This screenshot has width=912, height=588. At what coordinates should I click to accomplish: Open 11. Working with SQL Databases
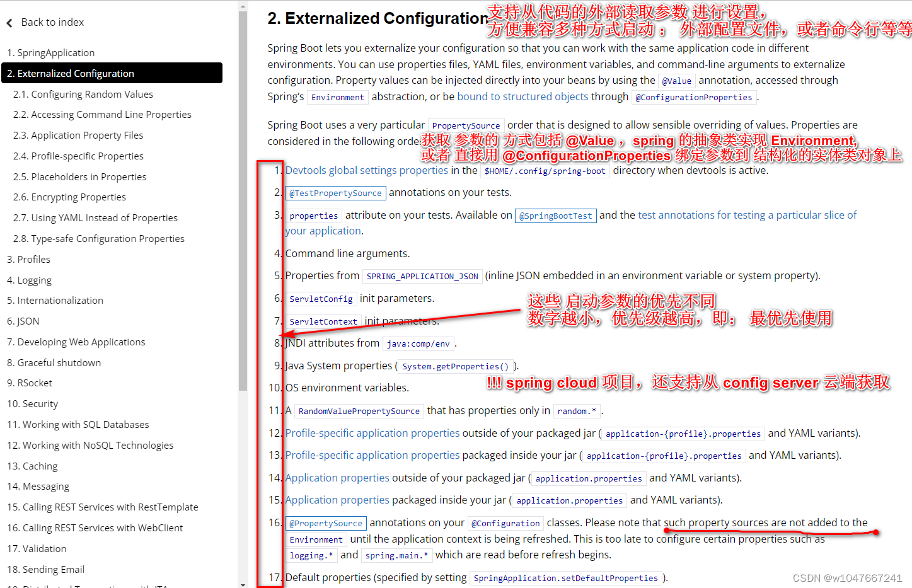click(x=78, y=425)
